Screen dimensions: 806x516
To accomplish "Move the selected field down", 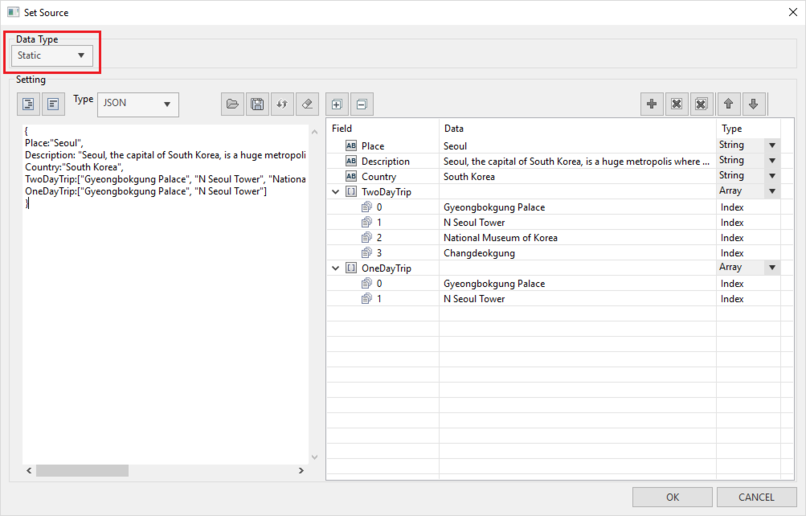I will (x=753, y=104).
